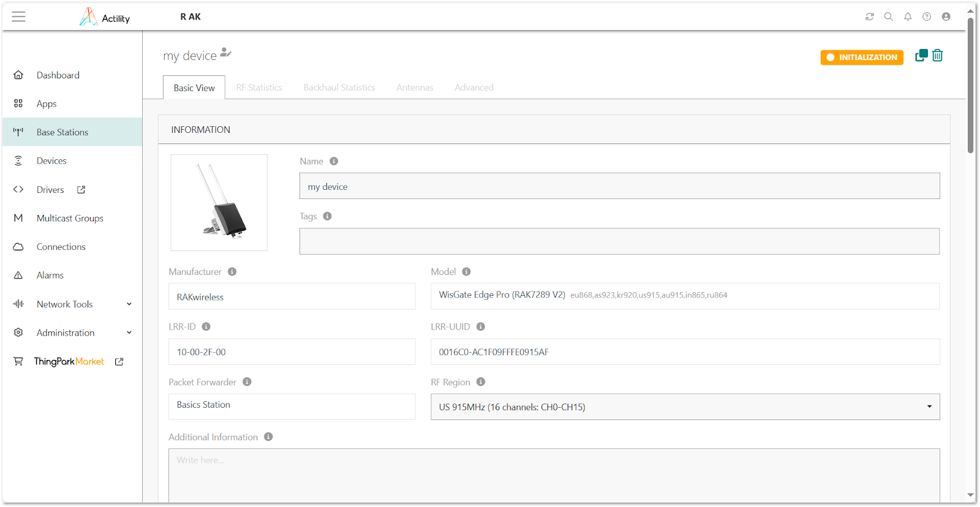
Task: Go to Devices in the sidebar
Action: 51,161
